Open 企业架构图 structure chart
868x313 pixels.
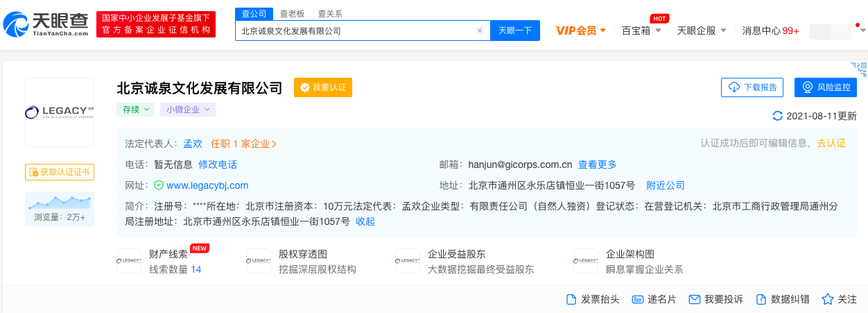(x=630, y=254)
